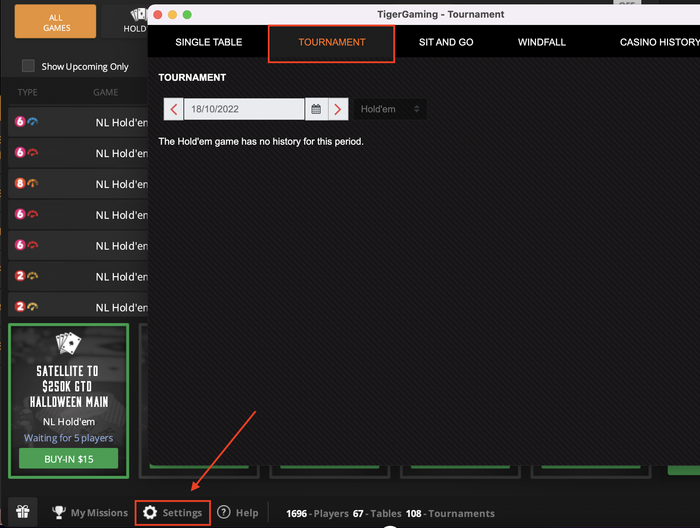Click the red 2 badge in last lobby row

click(x=20, y=306)
